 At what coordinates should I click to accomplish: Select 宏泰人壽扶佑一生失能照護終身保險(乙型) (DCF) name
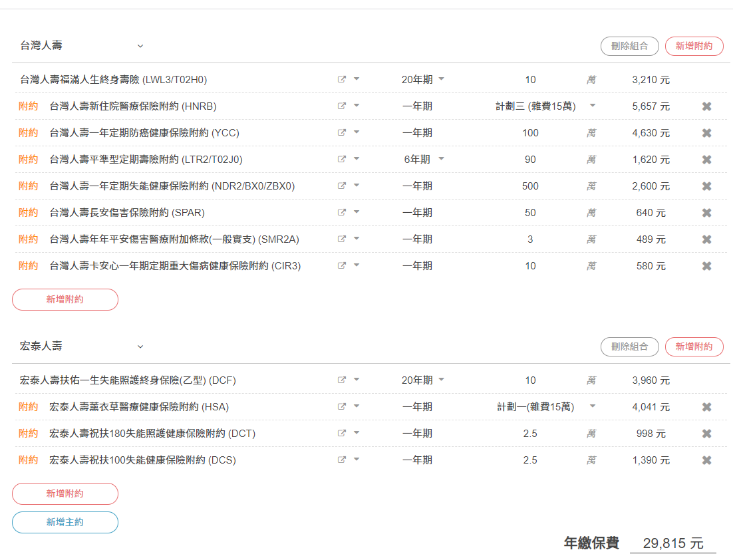pos(128,380)
